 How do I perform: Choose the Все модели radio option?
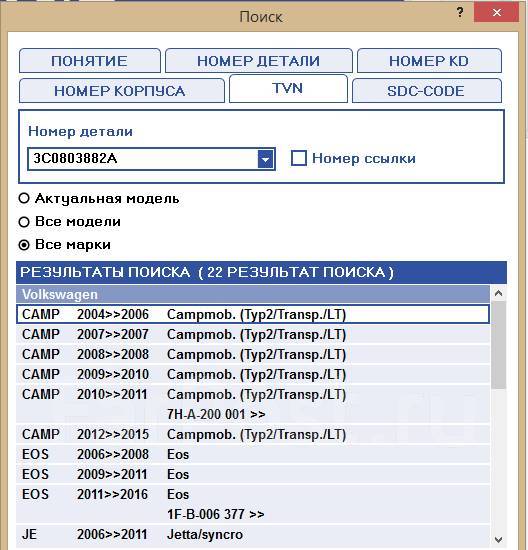(24, 222)
